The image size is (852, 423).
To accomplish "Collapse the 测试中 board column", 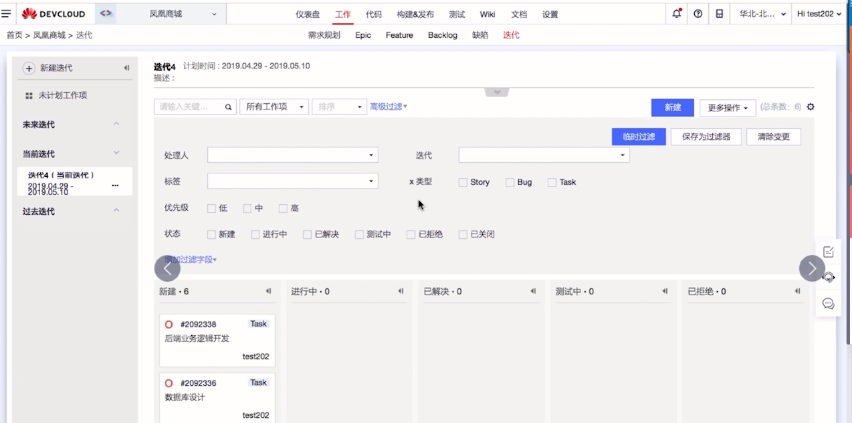I will tap(665, 291).
